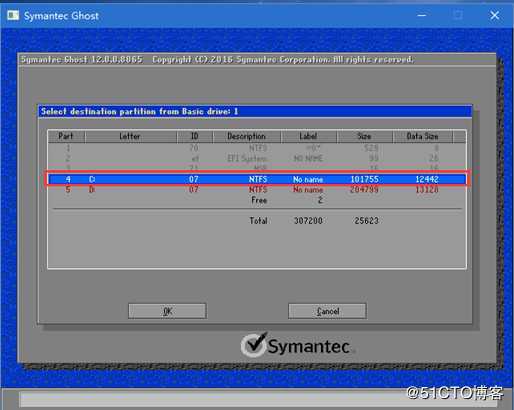Click the Label column header
Screen dimensions: 514x410
(308, 136)
